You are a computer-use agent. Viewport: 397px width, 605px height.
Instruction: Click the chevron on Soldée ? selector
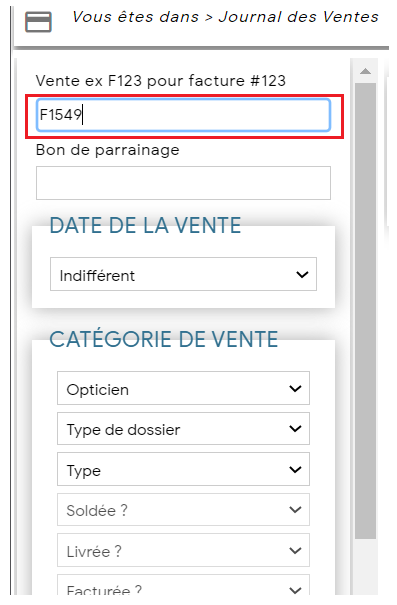295,510
